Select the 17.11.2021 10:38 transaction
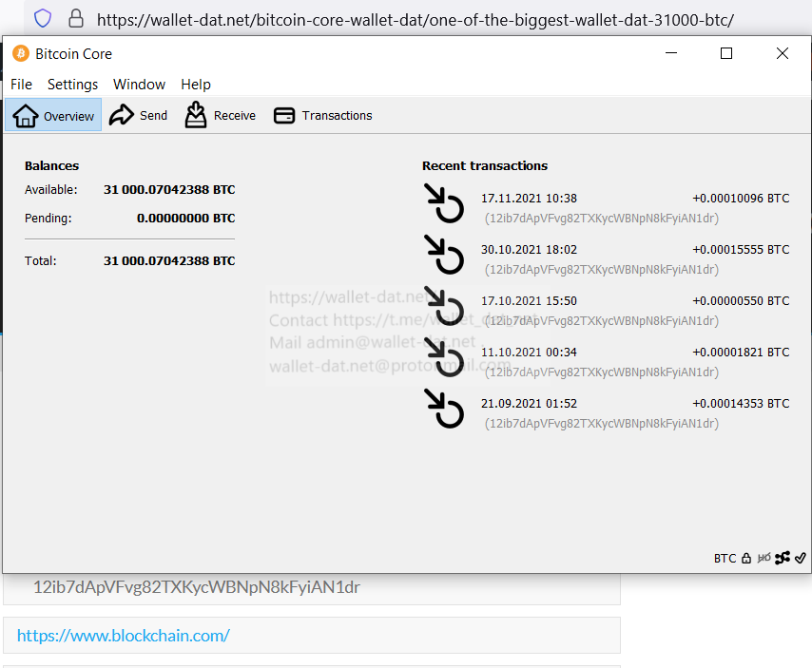This screenshot has height=668, width=812. [529, 199]
